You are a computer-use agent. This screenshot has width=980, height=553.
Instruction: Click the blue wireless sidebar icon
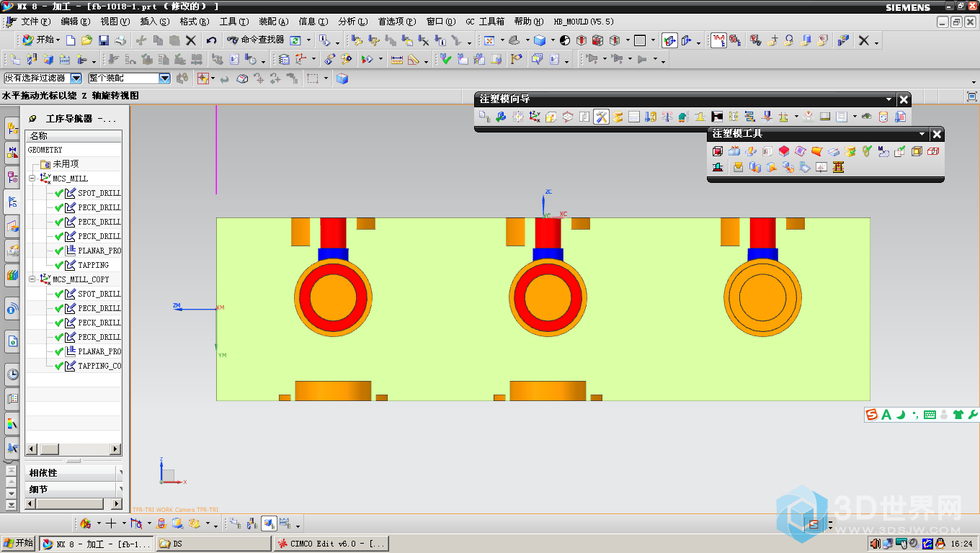click(x=12, y=310)
